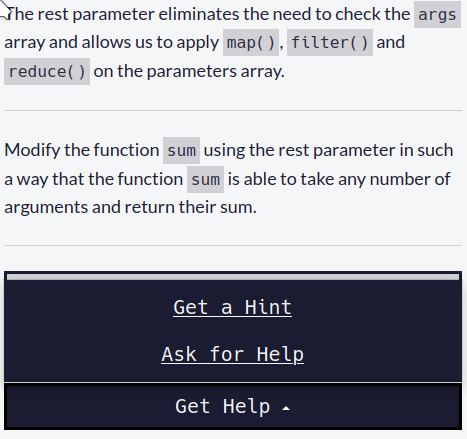This screenshot has width=467, height=439.
Task: Open the Get a Hint link
Action: (x=232, y=307)
